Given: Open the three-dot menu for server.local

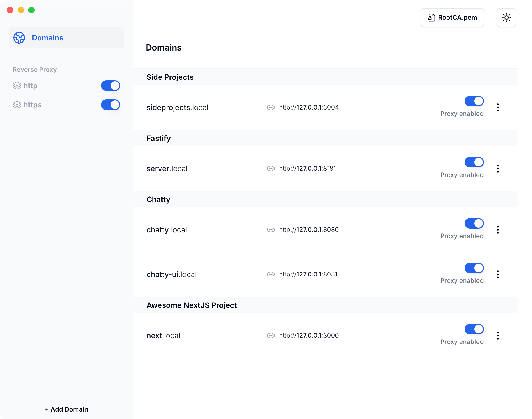Looking at the screenshot, I should (x=498, y=169).
